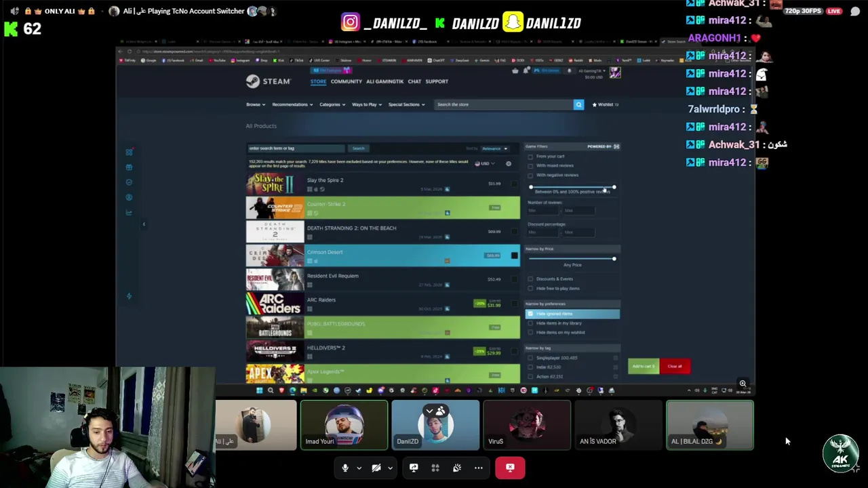Open the Crimson Desert result
This screenshot has height=488, width=868.
[x=383, y=256]
